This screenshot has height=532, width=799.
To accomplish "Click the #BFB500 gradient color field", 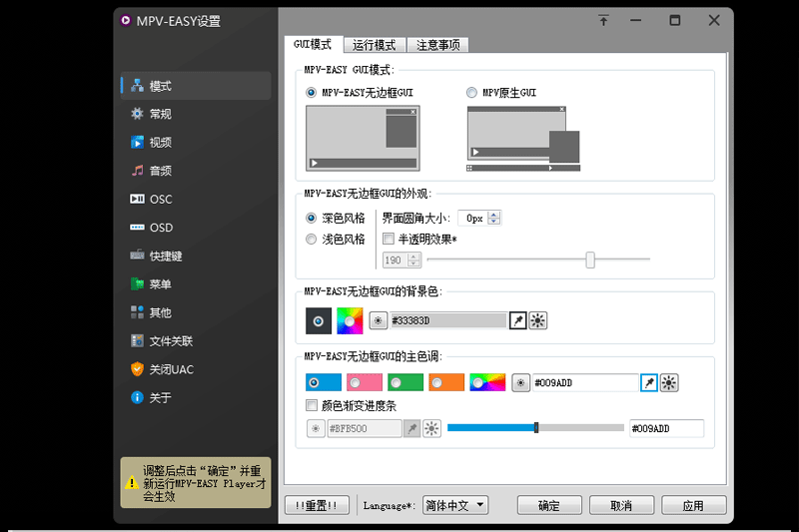I will click(364, 428).
